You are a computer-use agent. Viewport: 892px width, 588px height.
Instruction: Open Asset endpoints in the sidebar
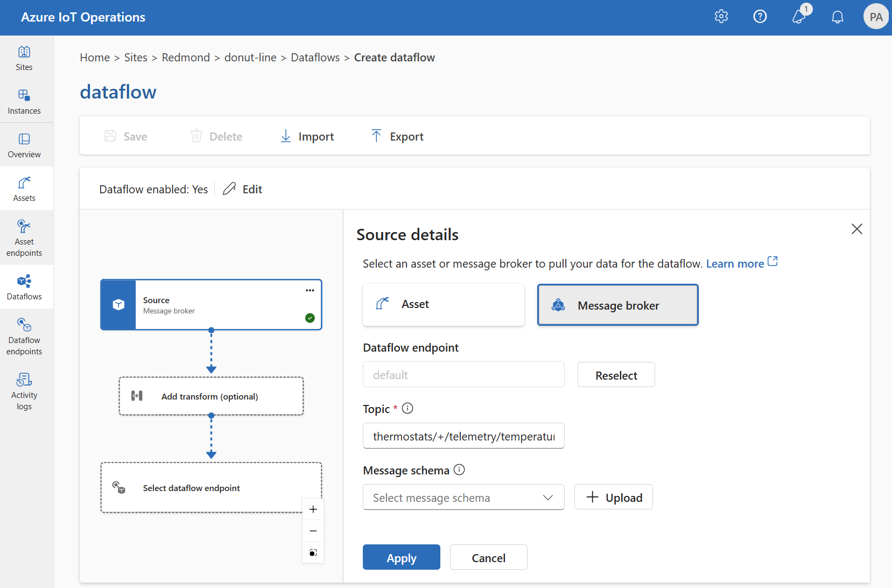coord(24,238)
